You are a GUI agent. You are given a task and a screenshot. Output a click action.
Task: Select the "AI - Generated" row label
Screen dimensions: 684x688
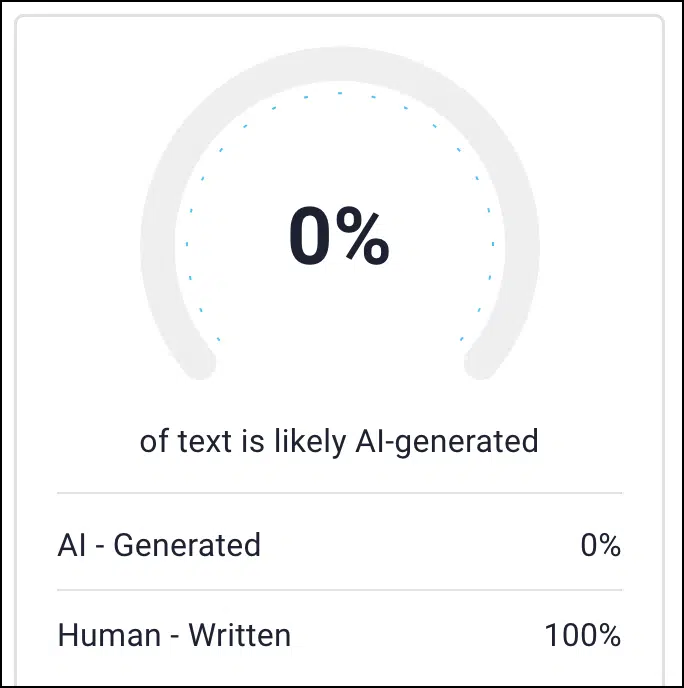point(159,545)
